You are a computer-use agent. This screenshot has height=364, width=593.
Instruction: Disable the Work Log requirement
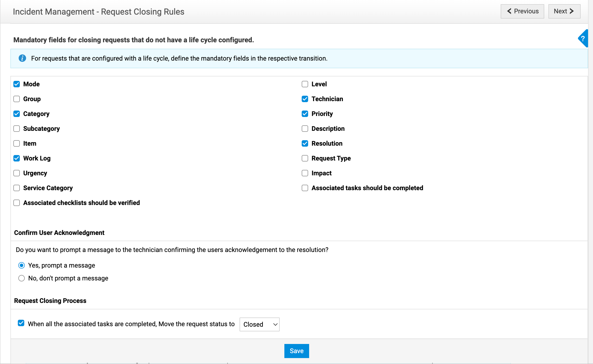17,158
